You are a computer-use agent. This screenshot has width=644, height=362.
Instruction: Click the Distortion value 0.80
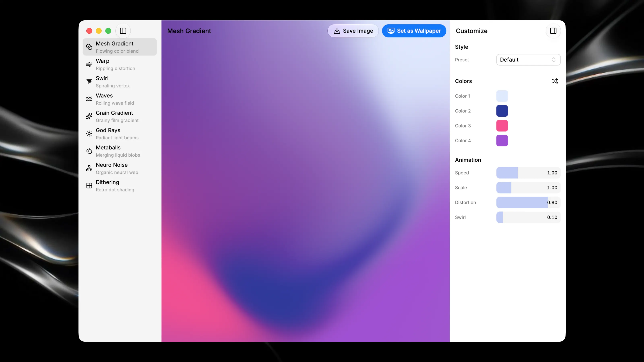point(552,203)
